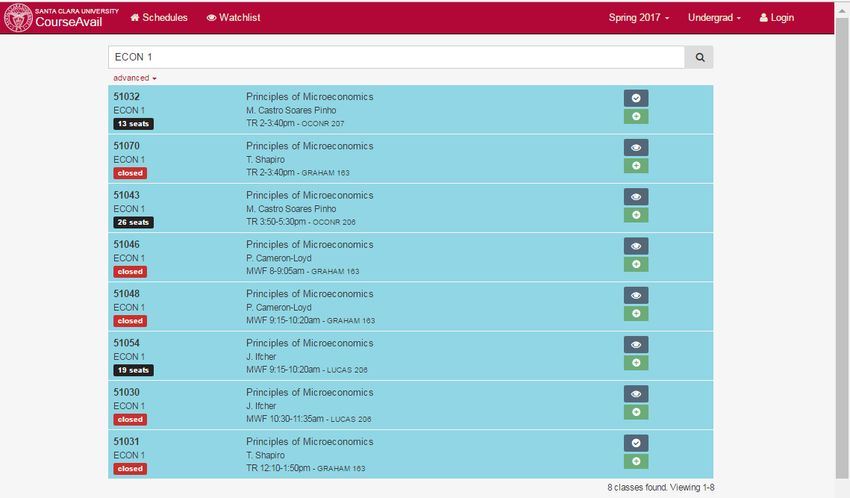850x498 pixels.
Task: Click the search magnifier button
Action: point(699,57)
